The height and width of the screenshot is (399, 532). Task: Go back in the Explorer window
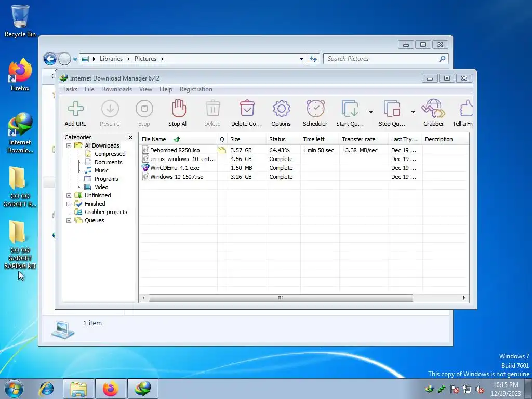pyautogui.click(x=50, y=59)
